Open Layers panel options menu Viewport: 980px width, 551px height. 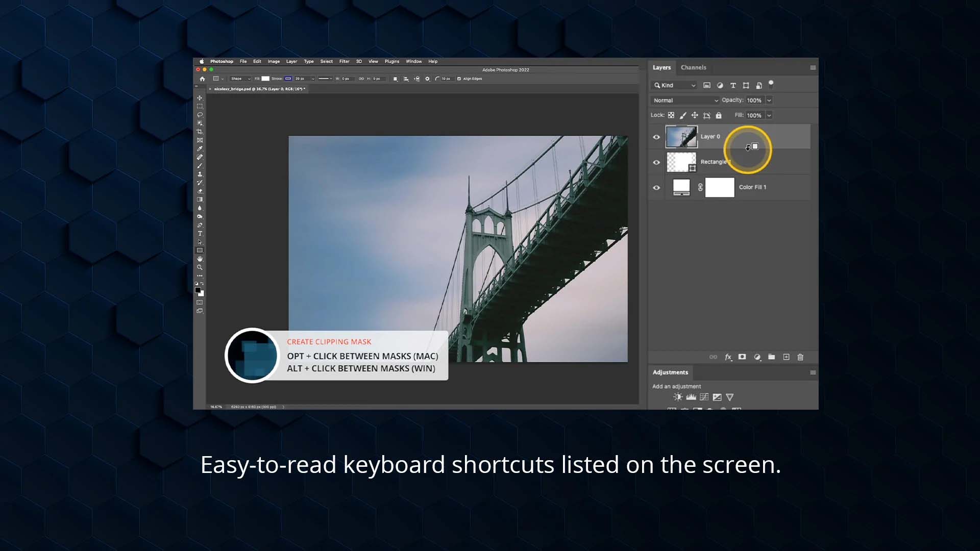813,67
